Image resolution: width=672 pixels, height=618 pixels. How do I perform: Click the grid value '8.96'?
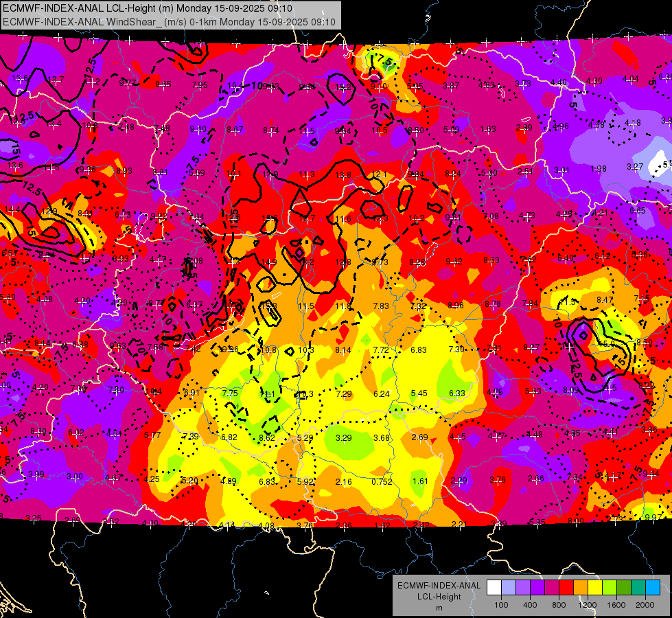point(456,306)
